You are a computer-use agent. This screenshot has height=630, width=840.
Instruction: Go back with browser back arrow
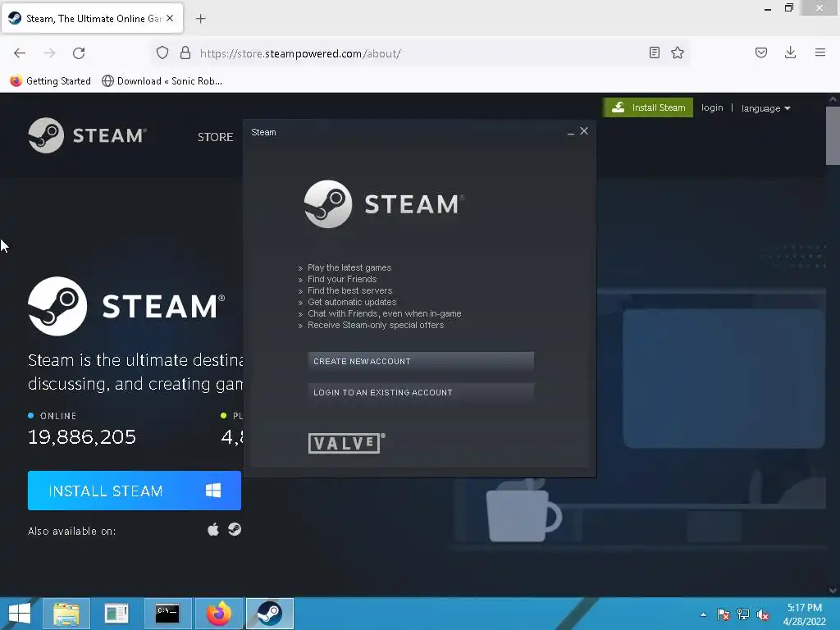[x=20, y=53]
